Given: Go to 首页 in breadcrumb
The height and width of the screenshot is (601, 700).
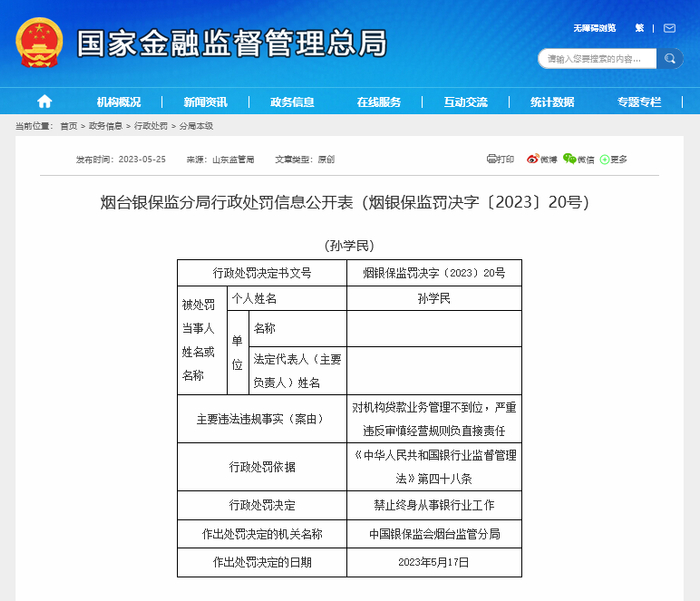Looking at the screenshot, I should (69, 126).
